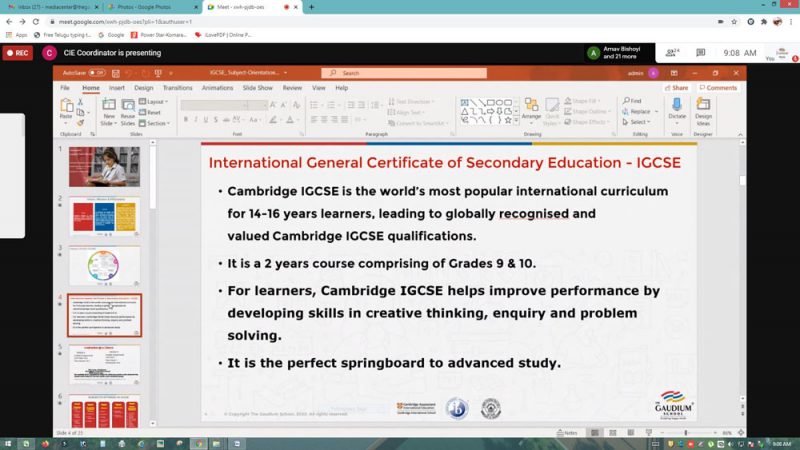Screen dimensions: 800x450
Task: Open the Comments button
Action: tap(718, 88)
